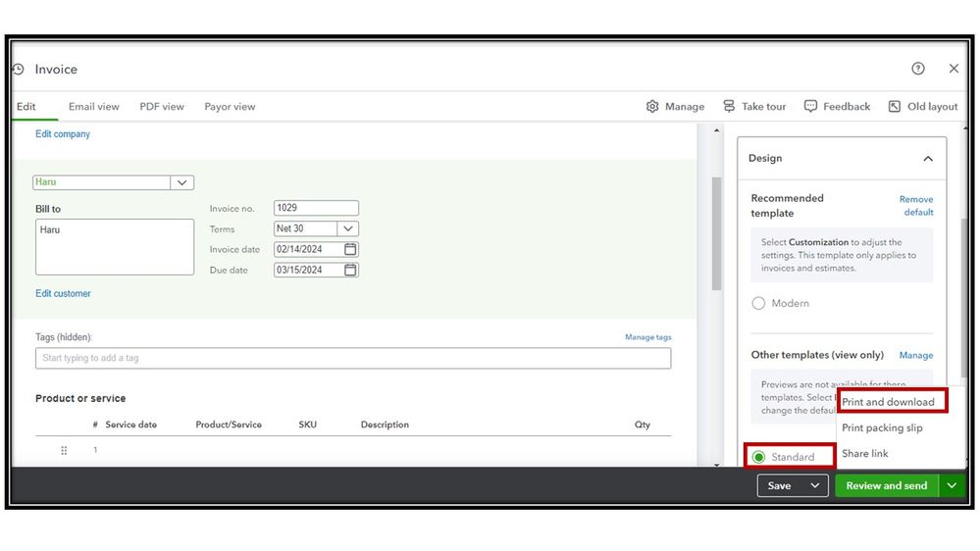
Task: Close the invoice with X icon
Action: [954, 69]
